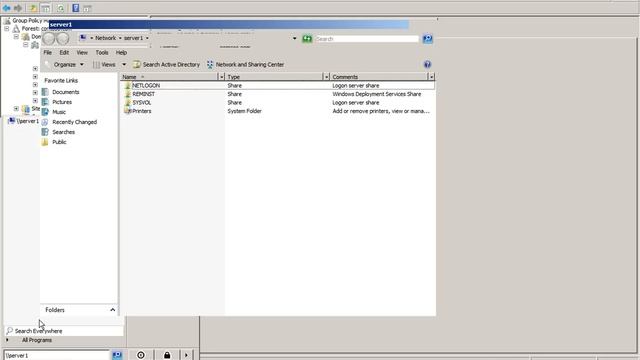This screenshot has width=640, height=360.
Task: Click the Start menu search box
Action: [57, 356]
